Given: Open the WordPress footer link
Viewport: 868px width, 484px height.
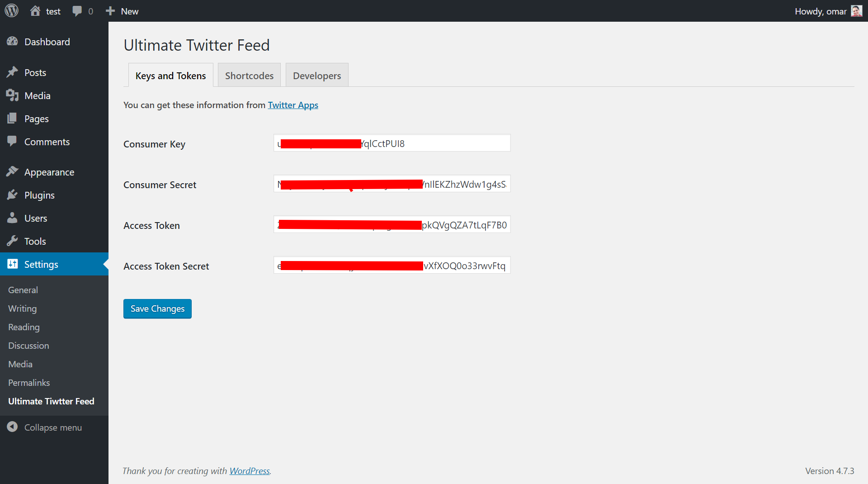Looking at the screenshot, I should tap(250, 471).
